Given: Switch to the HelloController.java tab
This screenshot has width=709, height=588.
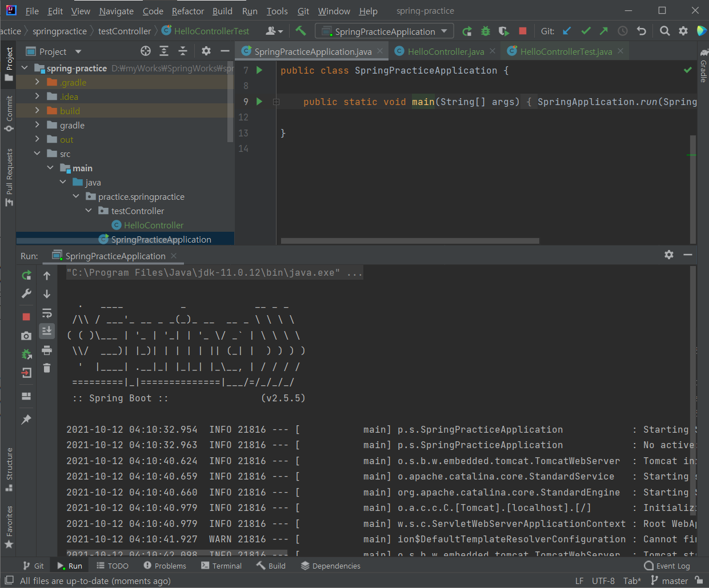Looking at the screenshot, I should click(446, 51).
